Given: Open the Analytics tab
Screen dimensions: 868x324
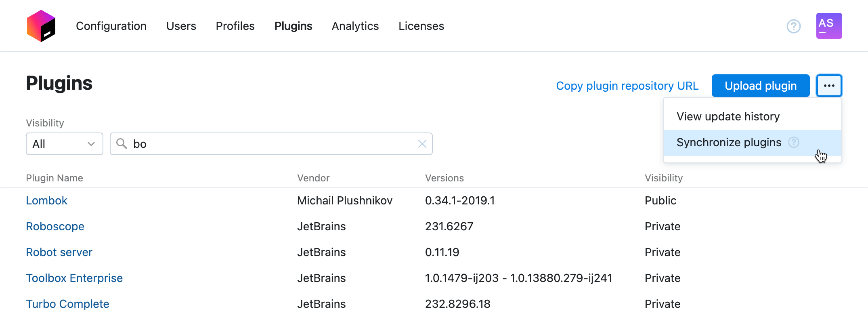Looking at the screenshot, I should click(x=355, y=26).
